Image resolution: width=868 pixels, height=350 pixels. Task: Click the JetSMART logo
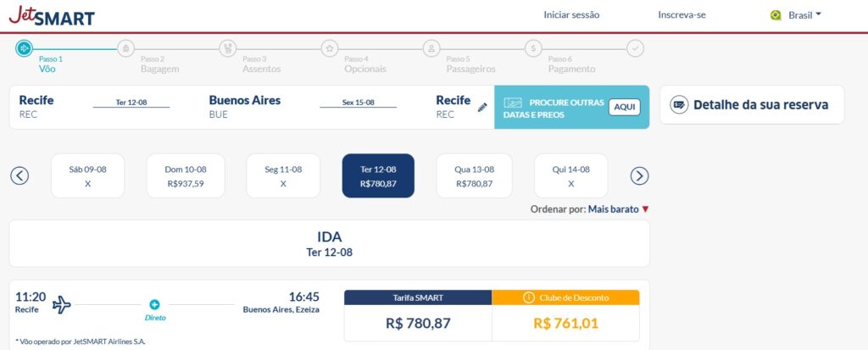click(x=52, y=15)
